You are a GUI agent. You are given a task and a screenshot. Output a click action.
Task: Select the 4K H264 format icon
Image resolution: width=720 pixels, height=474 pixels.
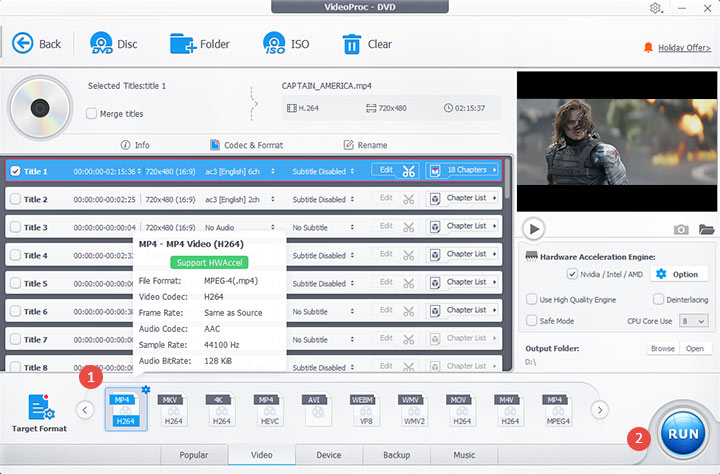pos(219,411)
